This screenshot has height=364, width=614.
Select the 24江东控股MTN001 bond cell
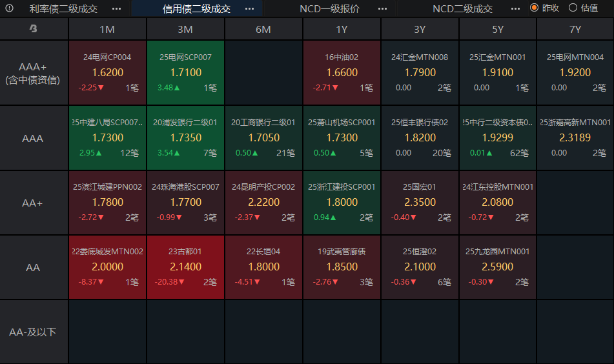tap(498, 203)
